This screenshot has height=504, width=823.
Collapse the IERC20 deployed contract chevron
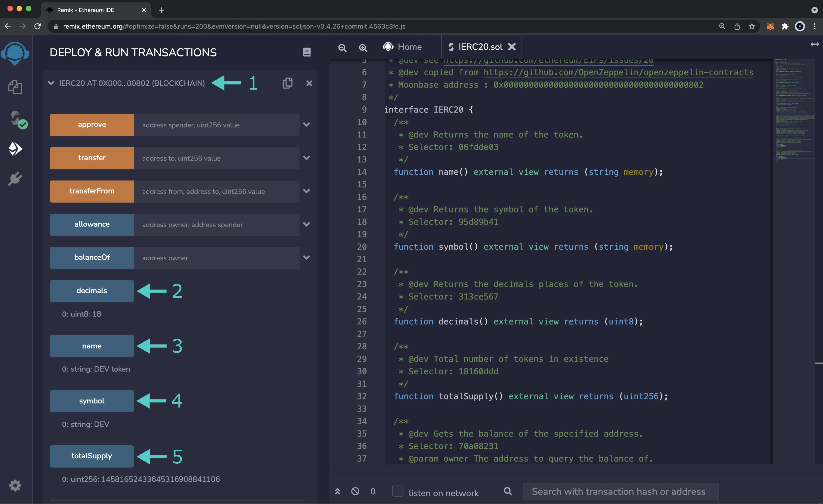[51, 83]
